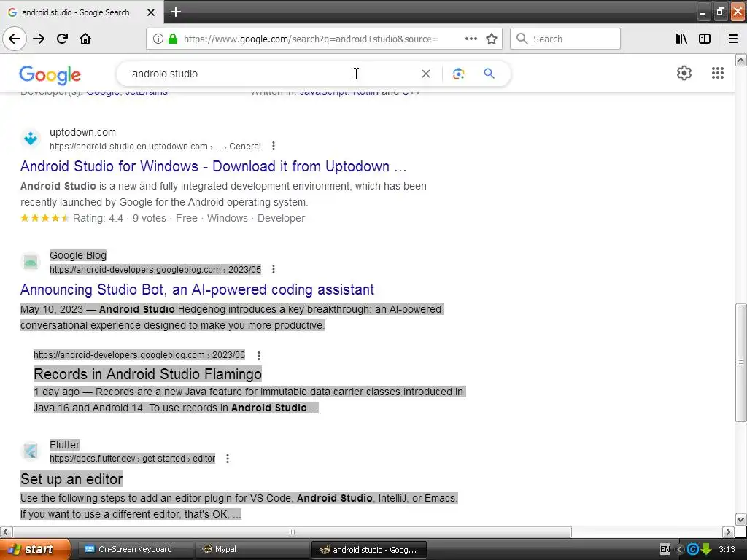Click the Flutter site favicon

(31, 451)
